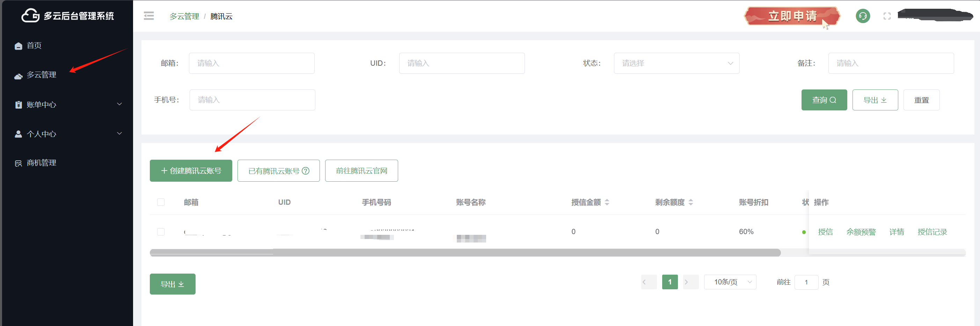The image size is (980, 326).
Task: Open customer service headset icon
Action: (862, 16)
